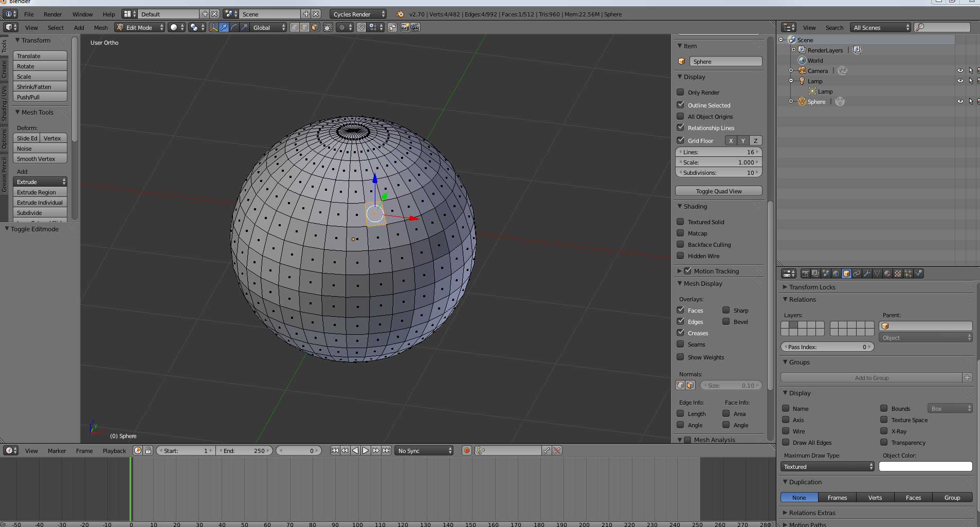Image resolution: width=980 pixels, height=527 pixels.
Task: Switch to face select mode in 3D header
Action: click(x=315, y=27)
